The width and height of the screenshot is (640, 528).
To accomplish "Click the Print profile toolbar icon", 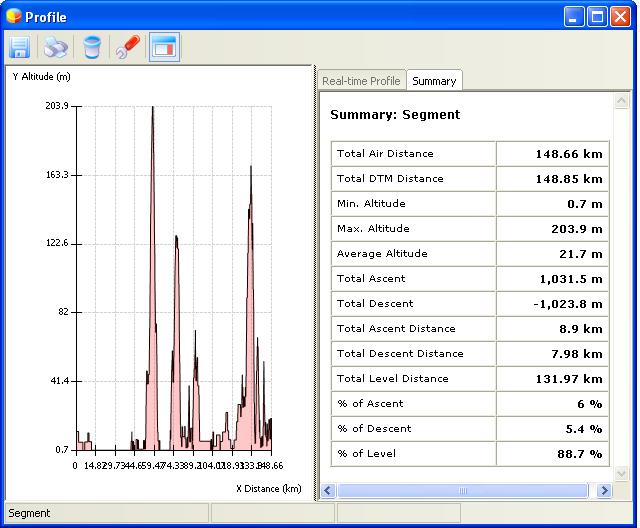I will [56, 47].
